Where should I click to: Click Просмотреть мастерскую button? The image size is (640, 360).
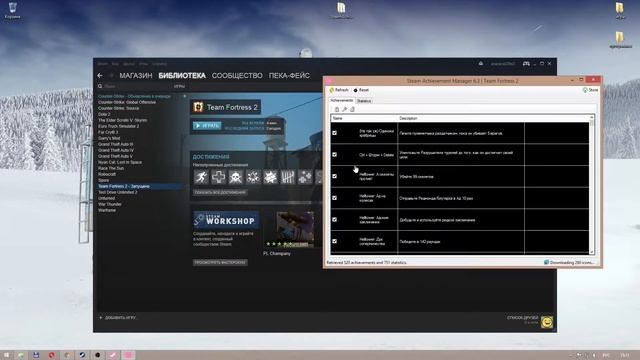pyautogui.click(x=220, y=262)
